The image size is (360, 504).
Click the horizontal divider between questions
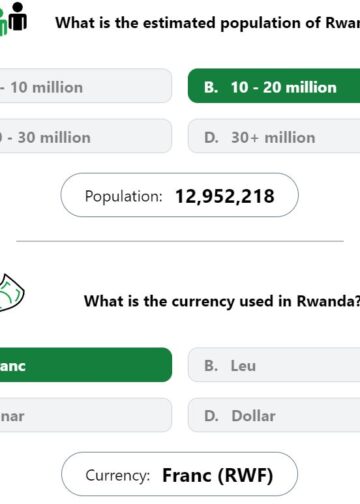tap(180, 241)
